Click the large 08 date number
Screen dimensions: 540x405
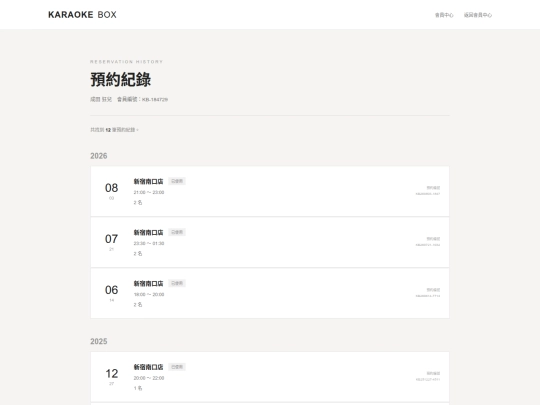coord(112,188)
